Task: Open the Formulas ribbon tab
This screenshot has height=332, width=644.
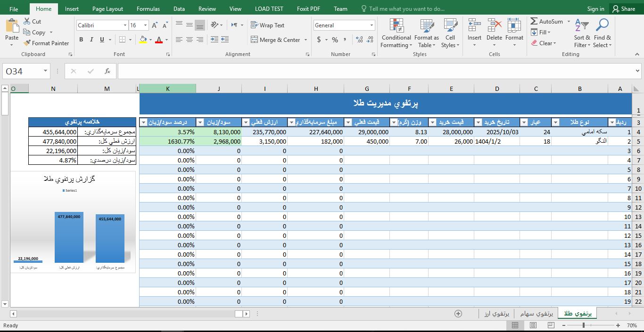Action: tap(148, 9)
